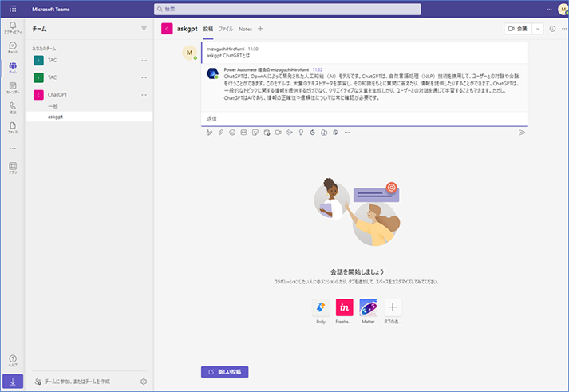Open more messaging extensions ellipsis

point(347,133)
